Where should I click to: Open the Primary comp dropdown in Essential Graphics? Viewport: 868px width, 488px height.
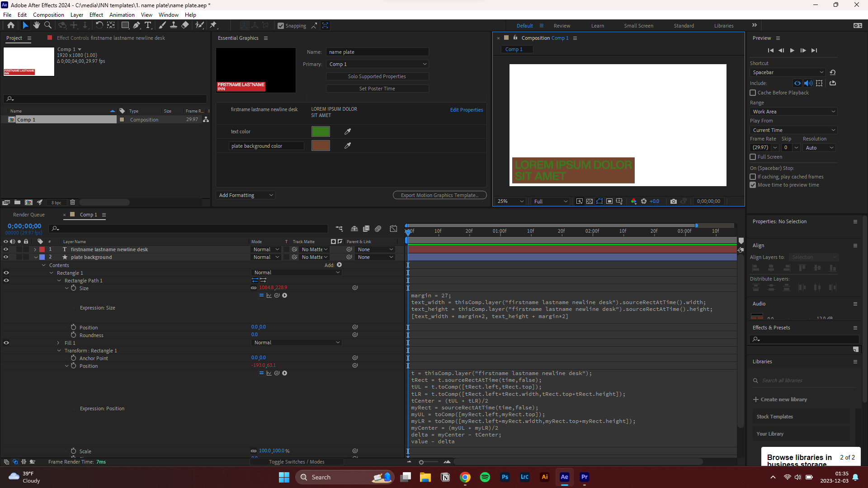[x=377, y=64]
